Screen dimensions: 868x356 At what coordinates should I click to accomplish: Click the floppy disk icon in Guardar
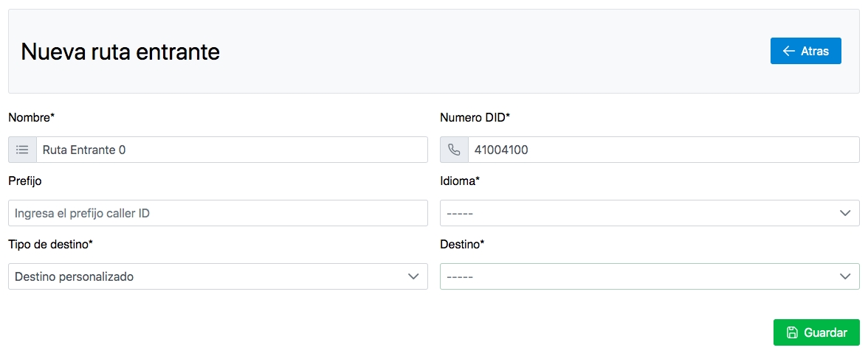pos(792,332)
